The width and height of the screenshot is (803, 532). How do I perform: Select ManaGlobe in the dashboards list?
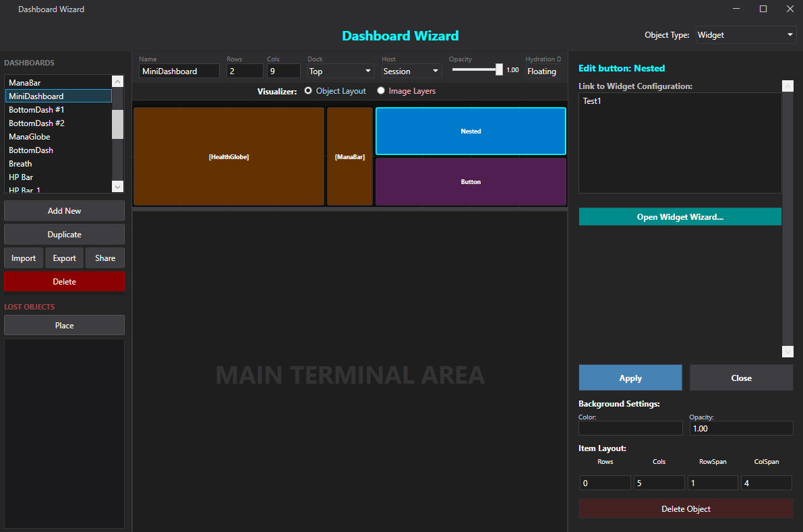(x=59, y=137)
